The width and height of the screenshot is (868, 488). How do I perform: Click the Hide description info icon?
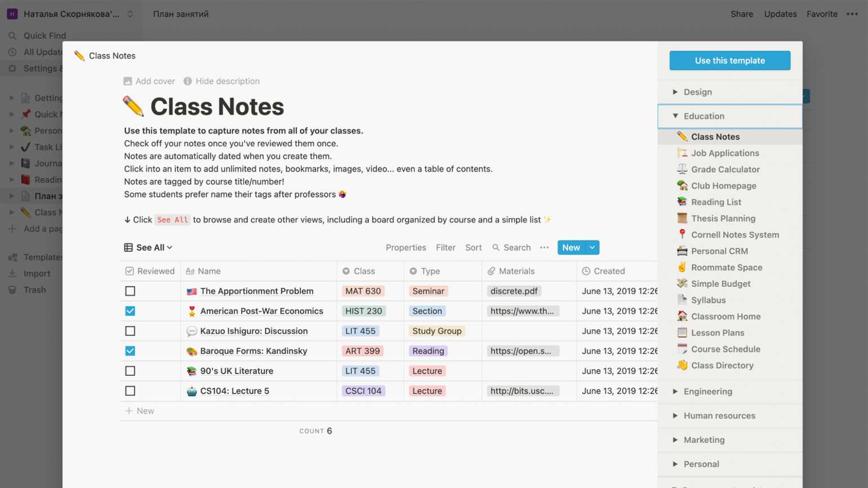pyautogui.click(x=188, y=81)
